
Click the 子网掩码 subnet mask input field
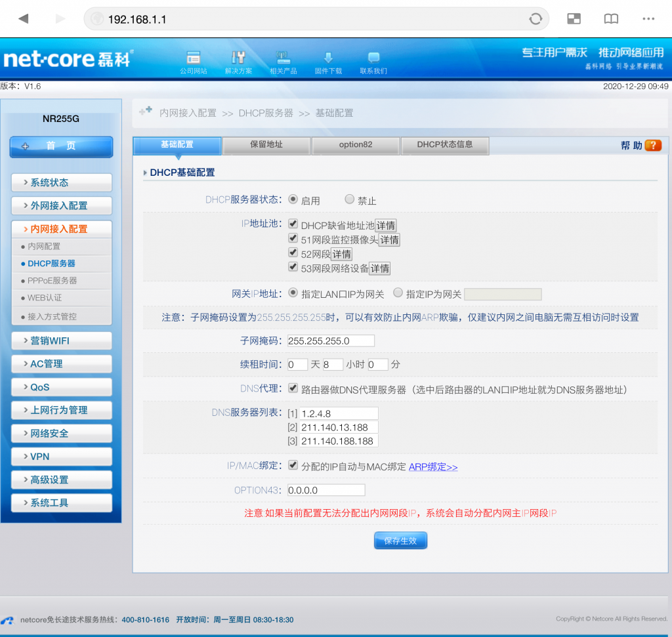[x=331, y=340]
